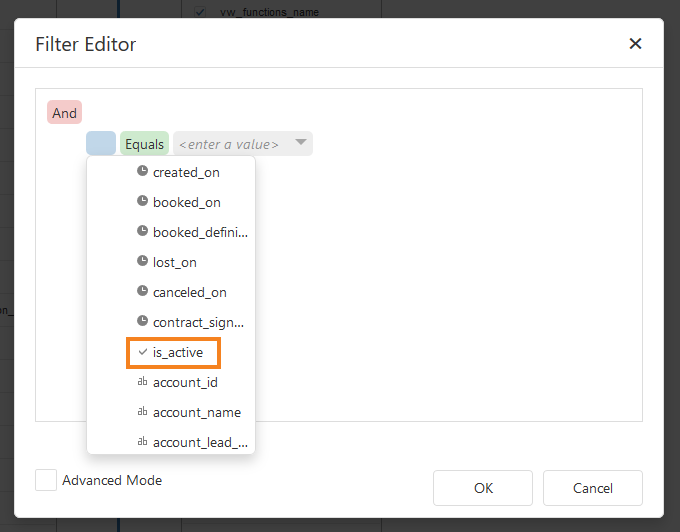This screenshot has height=532, width=680.
Task: Click the empty blue field-name selector
Action: point(101,144)
